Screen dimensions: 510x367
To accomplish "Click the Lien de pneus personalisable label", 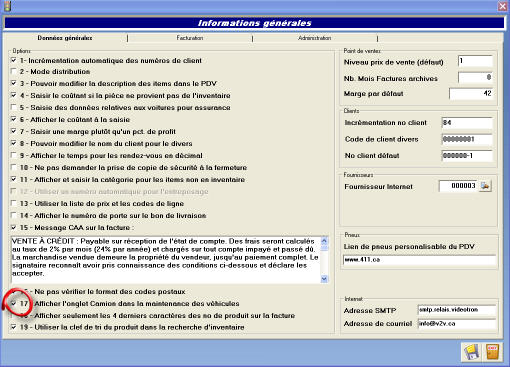I will [409, 247].
